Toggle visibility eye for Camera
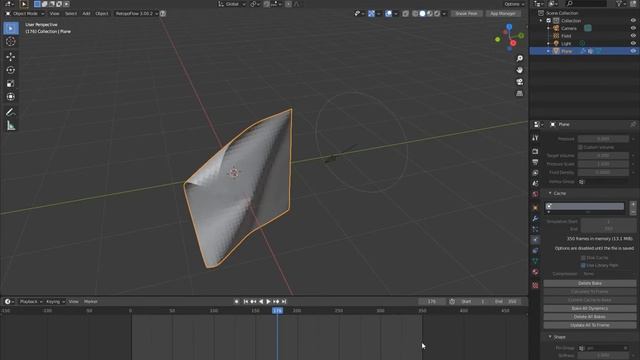Image resolution: width=640 pixels, height=360 pixels. [633, 28]
